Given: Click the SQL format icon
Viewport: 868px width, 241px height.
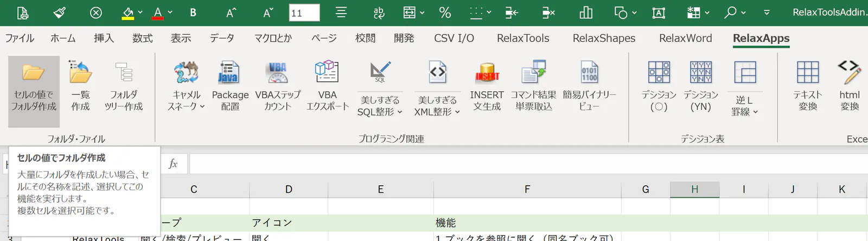Looking at the screenshot, I should click(380, 72).
